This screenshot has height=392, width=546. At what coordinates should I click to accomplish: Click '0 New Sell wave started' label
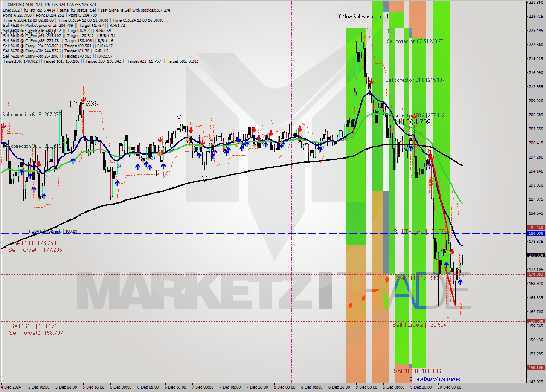coord(363,17)
